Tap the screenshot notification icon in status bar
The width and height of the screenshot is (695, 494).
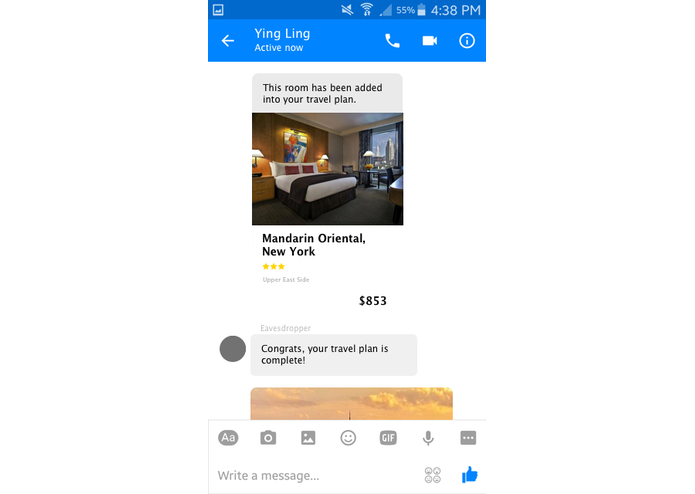pyautogui.click(x=218, y=10)
